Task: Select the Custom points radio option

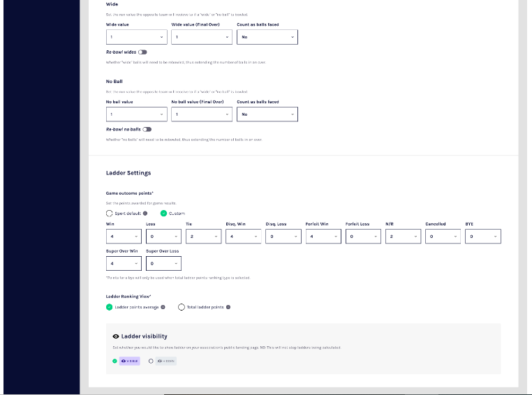Action: (x=163, y=214)
